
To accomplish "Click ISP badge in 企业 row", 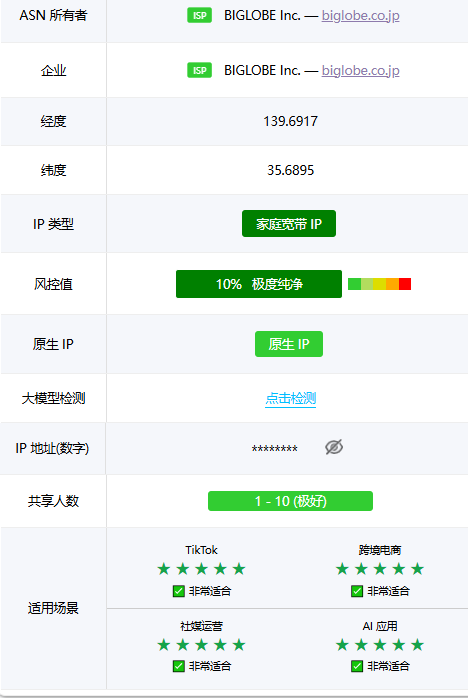I will click(x=199, y=70).
